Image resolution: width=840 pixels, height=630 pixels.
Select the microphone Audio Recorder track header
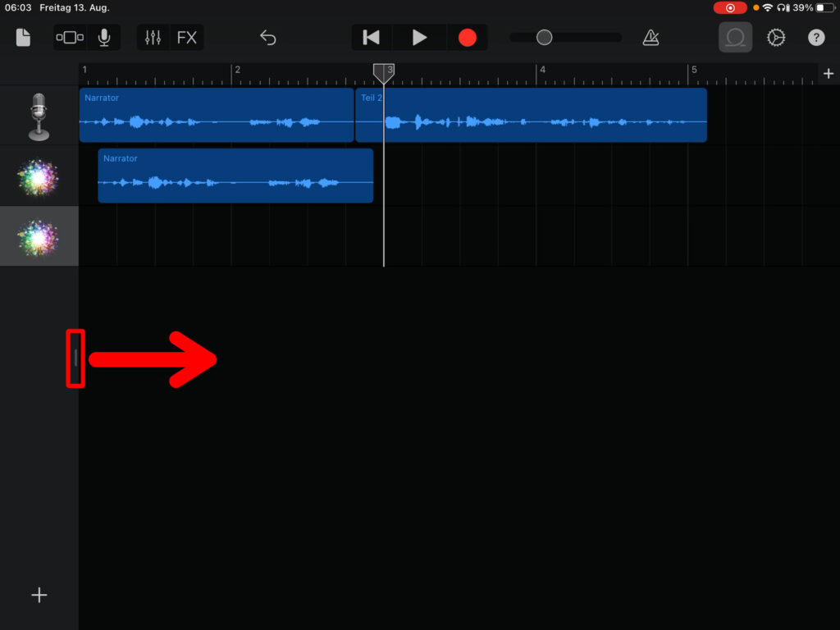(x=39, y=116)
